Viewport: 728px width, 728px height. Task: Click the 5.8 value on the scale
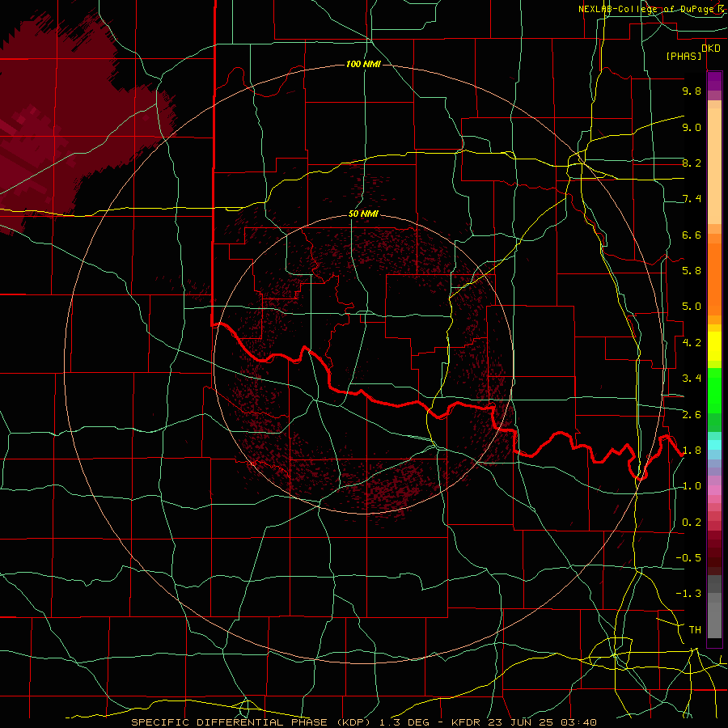[x=692, y=271]
